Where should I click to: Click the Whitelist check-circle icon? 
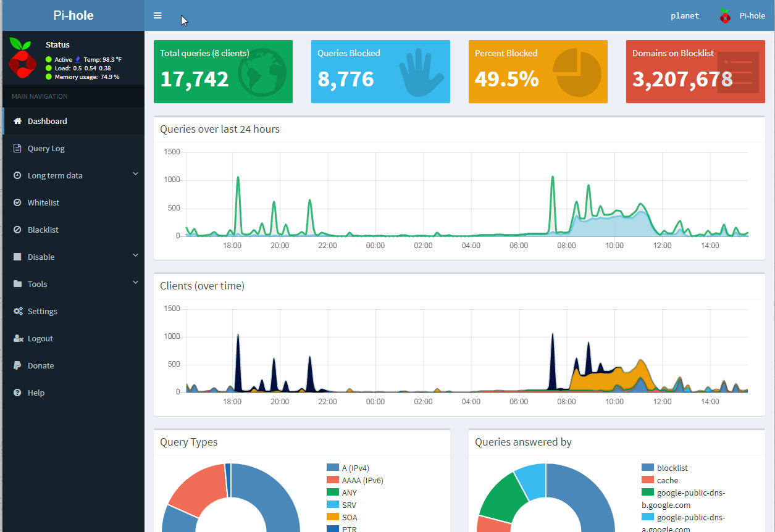[17, 202]
